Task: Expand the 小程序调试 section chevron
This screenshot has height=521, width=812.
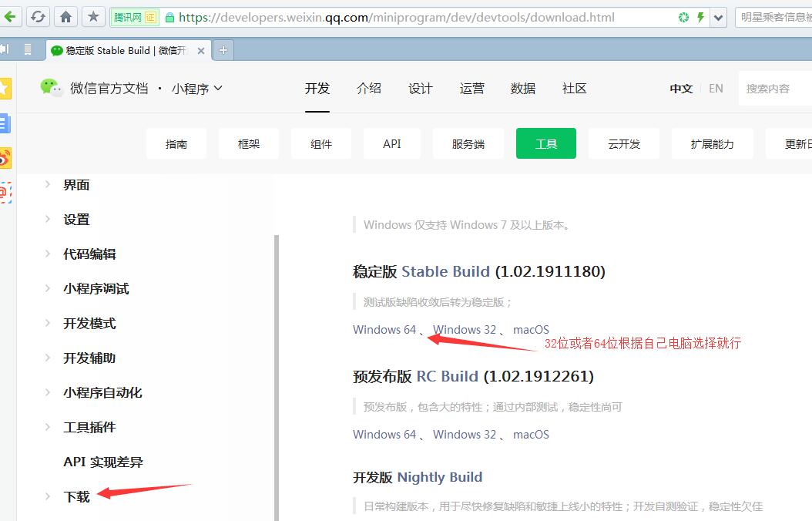Action: click(48, 288)
